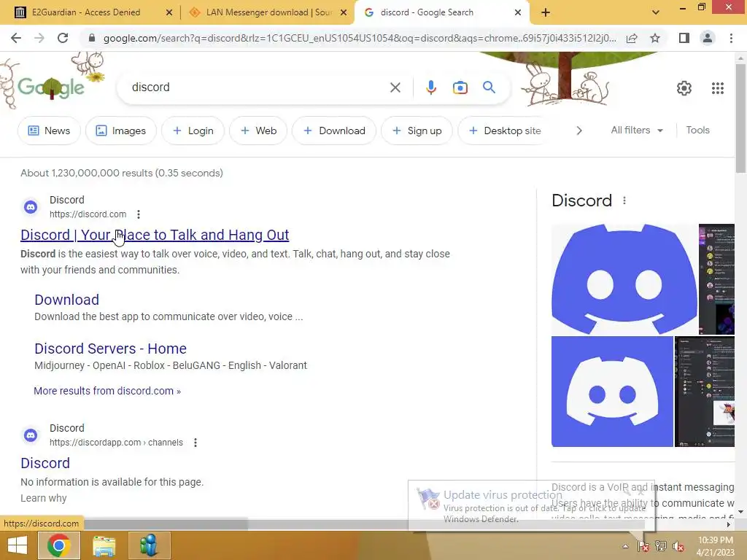
Task: Click the browser back arrow
Action: 16,38
